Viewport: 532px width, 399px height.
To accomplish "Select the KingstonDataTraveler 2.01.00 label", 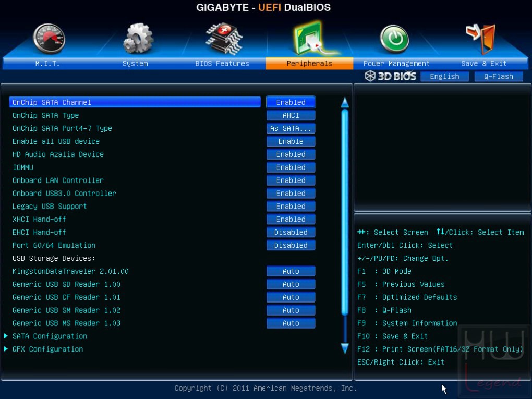I will click(x=70, y=271).
